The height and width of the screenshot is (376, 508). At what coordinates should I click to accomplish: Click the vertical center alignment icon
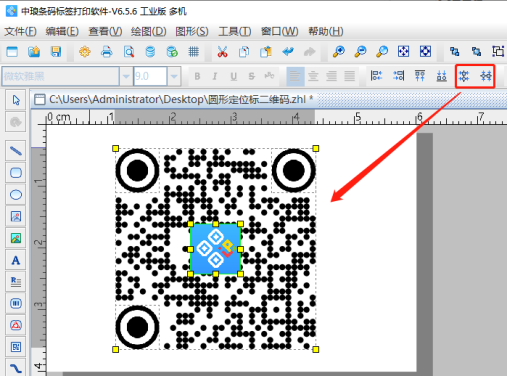coord(486,76)
